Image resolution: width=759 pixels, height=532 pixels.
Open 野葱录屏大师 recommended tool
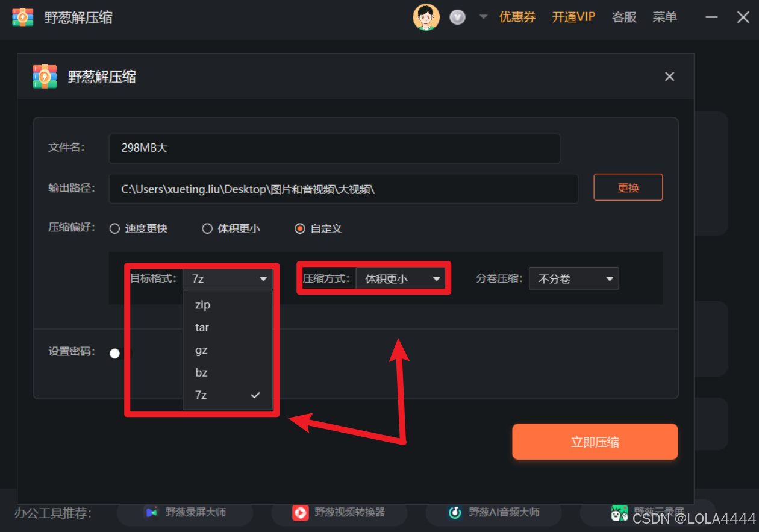pos(185,512)
